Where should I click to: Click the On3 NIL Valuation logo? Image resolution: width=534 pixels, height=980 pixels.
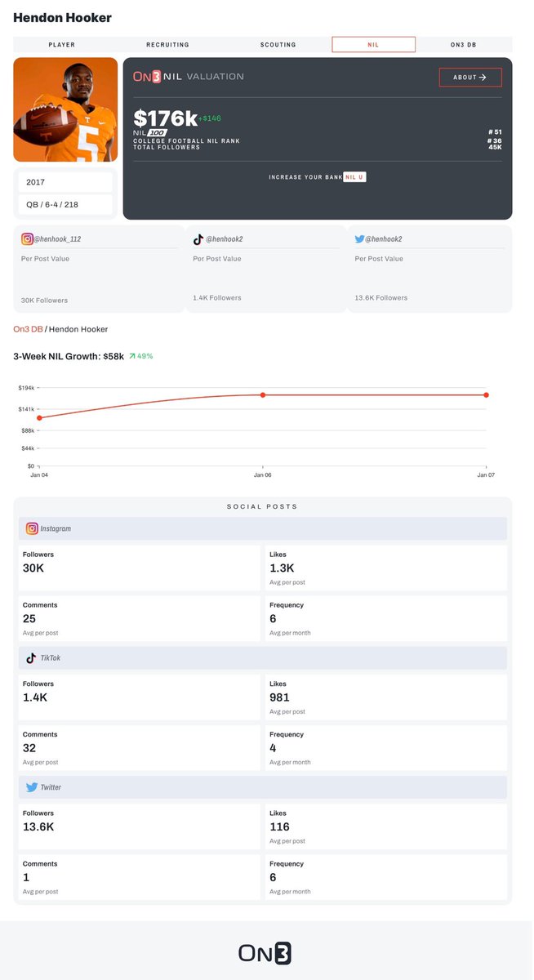point(189,76)
